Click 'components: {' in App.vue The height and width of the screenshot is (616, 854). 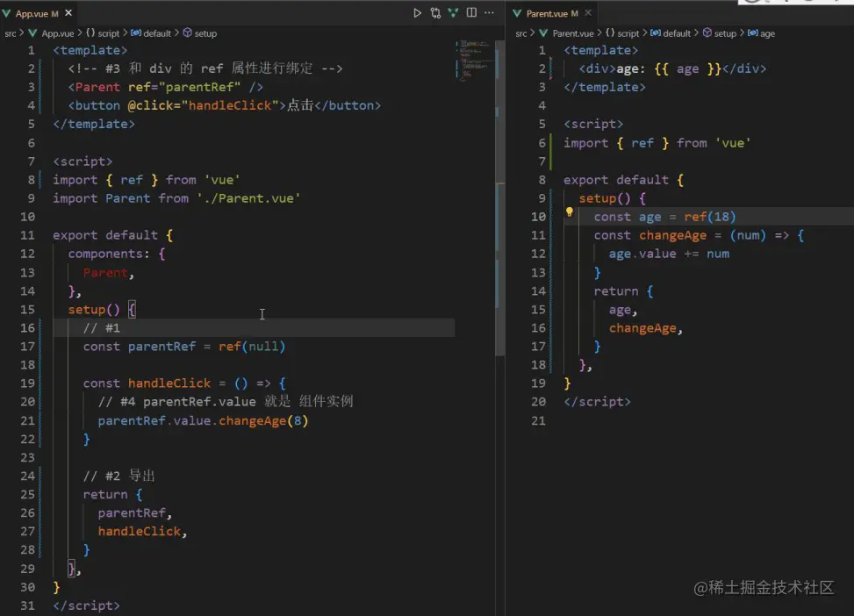[117, 254]
